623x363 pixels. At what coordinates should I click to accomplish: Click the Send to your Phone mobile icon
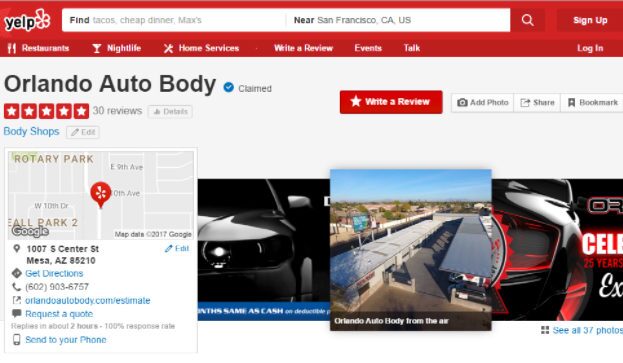pos(17,340)
